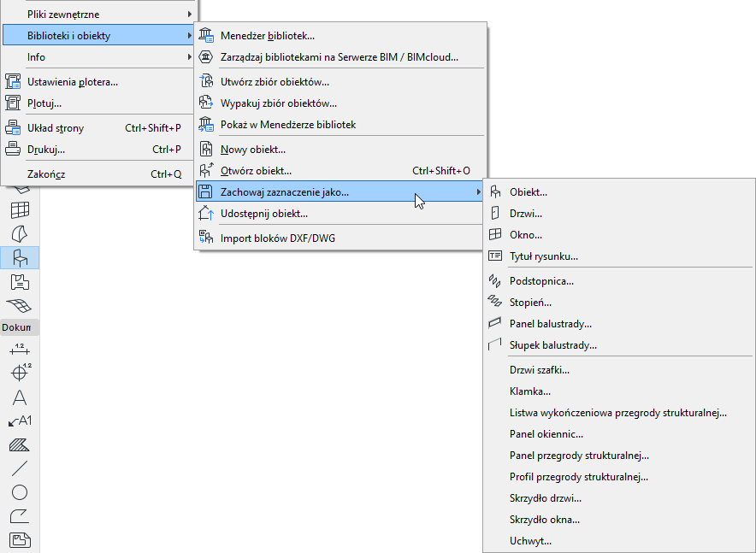Select the Text tool in toolbox
The image size is (756, 553).
click(x=20, y=397)
